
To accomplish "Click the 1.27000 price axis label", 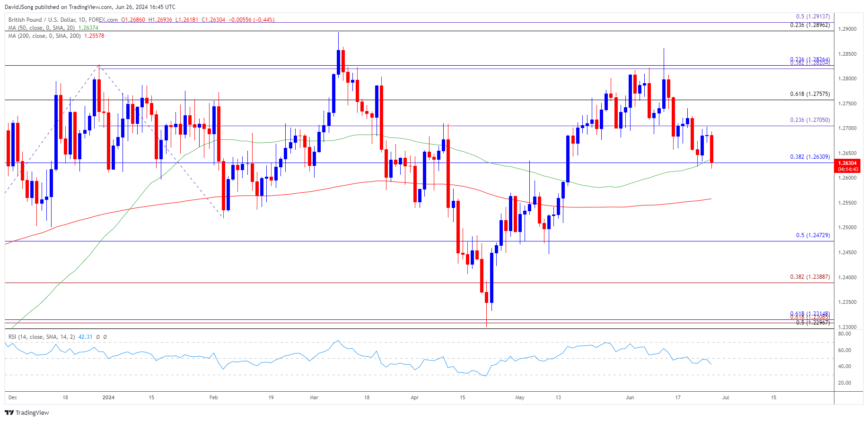I will click(x=847, y=129).
